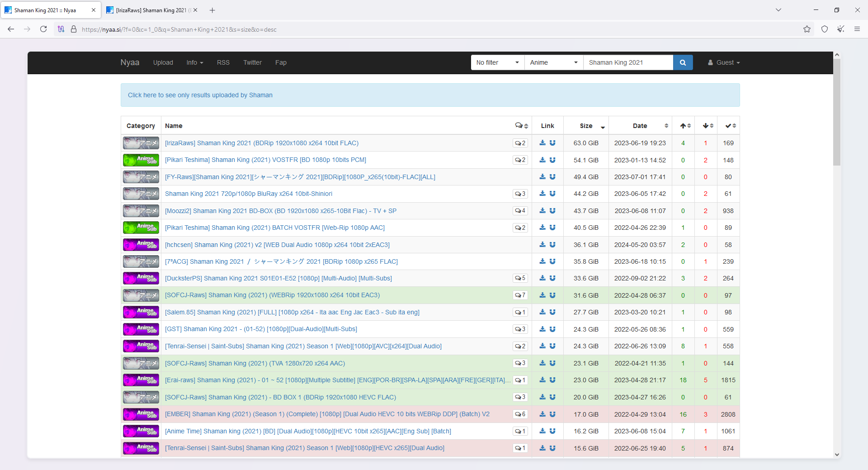Open Anime Time Shaman king (2021) BD page

pyautogui.click(x=308, y=431)
